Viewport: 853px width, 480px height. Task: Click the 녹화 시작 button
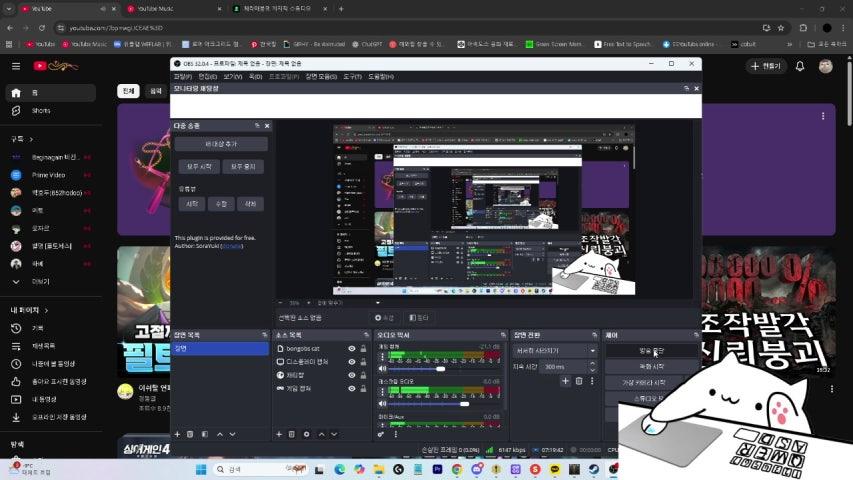pos(651,367)
